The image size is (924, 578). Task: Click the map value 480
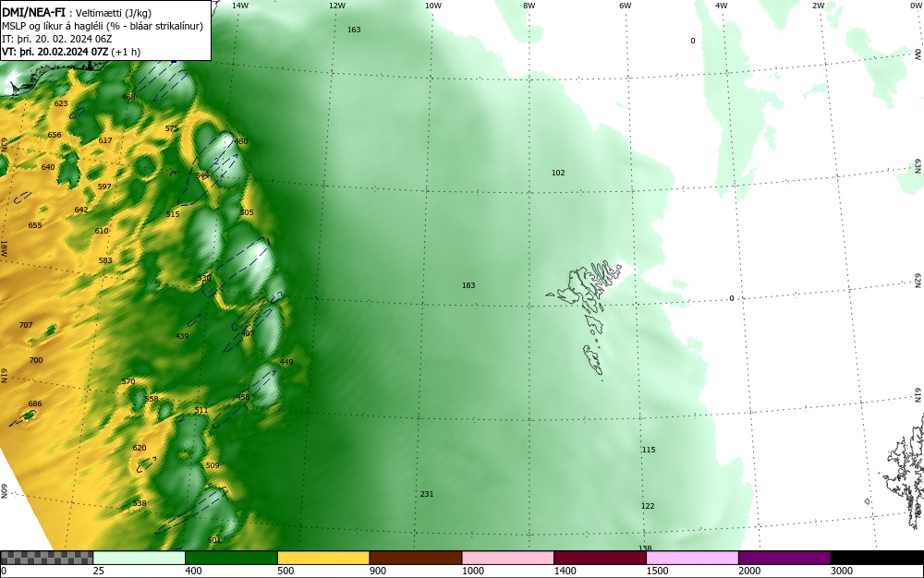(x=241, y=141)
